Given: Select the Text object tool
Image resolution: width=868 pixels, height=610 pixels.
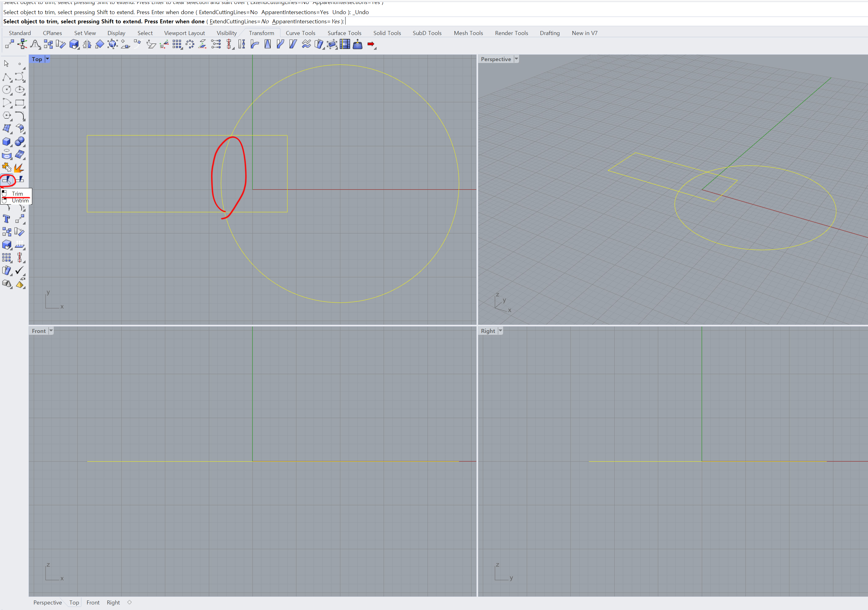Looking at the screenshot, I should pos(7,219).
